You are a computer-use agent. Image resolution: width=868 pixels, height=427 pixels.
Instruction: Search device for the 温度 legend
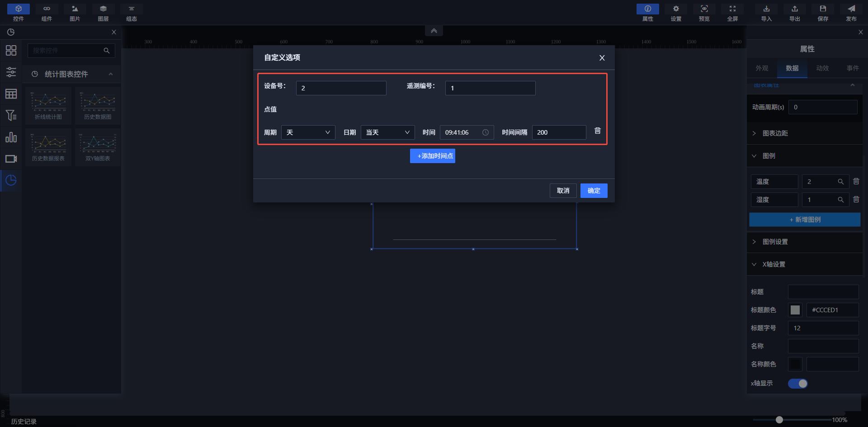840,182
